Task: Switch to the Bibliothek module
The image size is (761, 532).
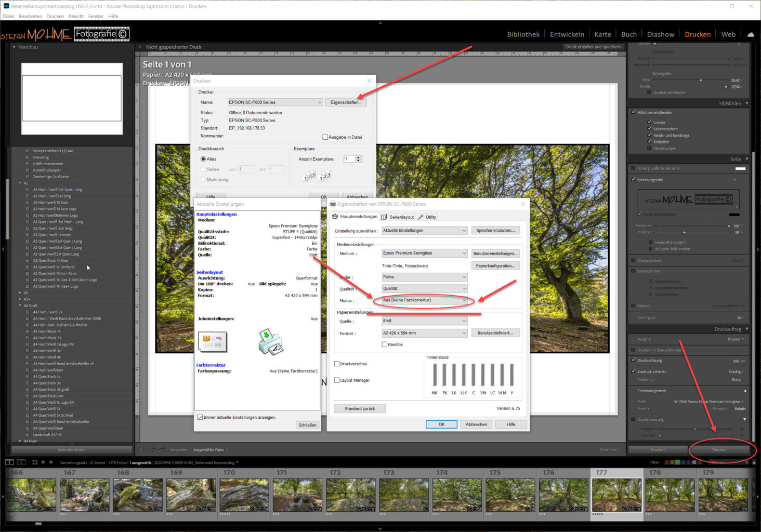Action: point(523,34)
